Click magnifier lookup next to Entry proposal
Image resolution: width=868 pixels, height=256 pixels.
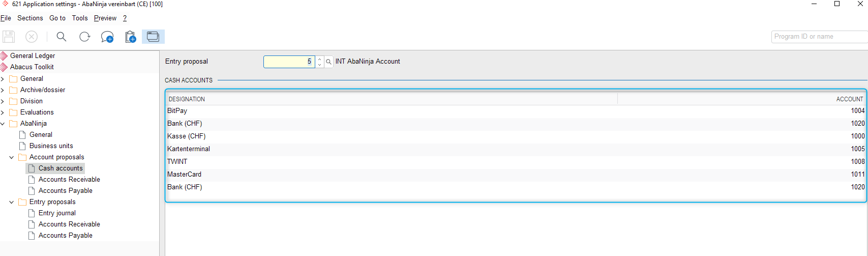click(329, 62)
